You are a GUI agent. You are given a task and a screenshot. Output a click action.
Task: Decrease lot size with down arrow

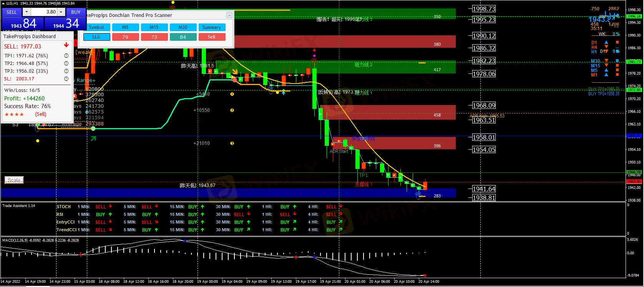point(27,12)
